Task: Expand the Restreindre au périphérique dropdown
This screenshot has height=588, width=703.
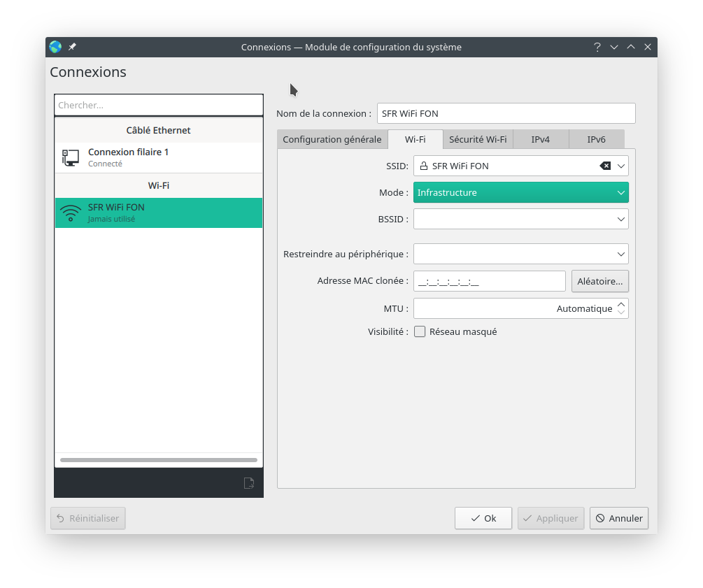Action: coord(620,253)
